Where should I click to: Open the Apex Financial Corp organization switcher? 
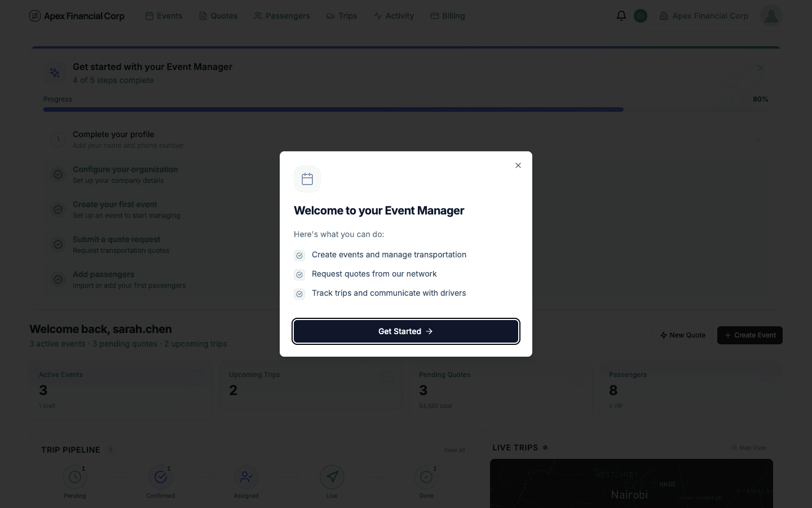click(703, 16)
